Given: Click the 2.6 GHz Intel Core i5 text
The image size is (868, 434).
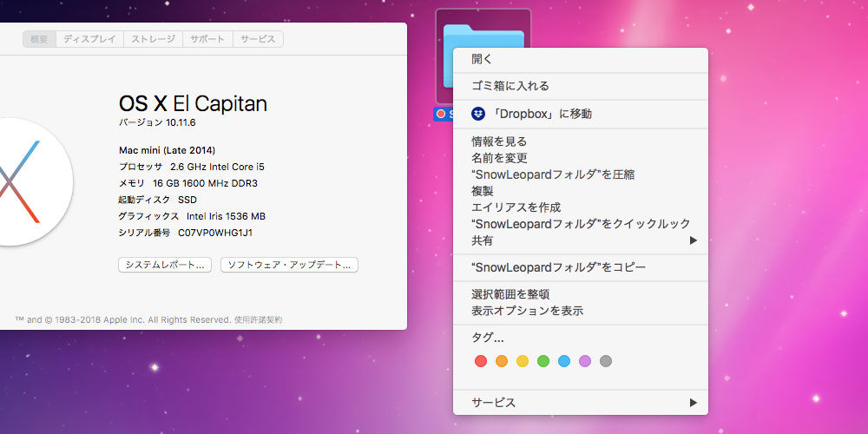Looking at the screenshot, I should (218, 167).
